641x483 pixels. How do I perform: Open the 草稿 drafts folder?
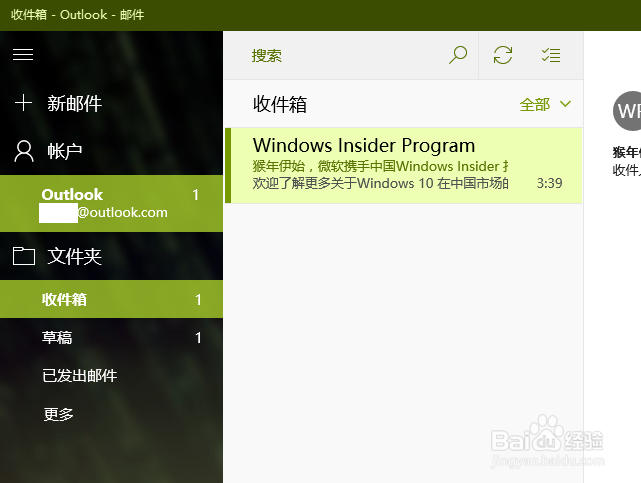pyautogui.click(x=111, y=337)
